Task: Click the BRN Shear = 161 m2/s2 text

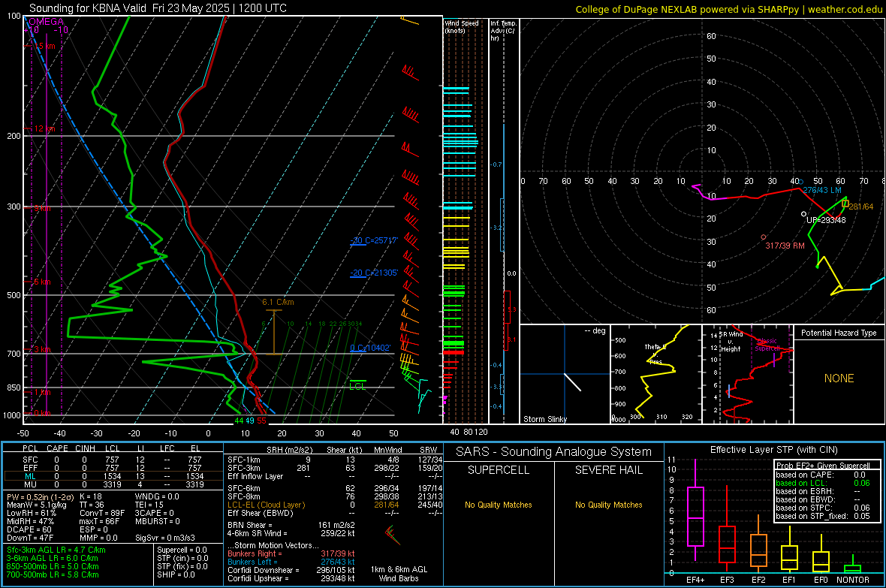Action: pos(291,525)
